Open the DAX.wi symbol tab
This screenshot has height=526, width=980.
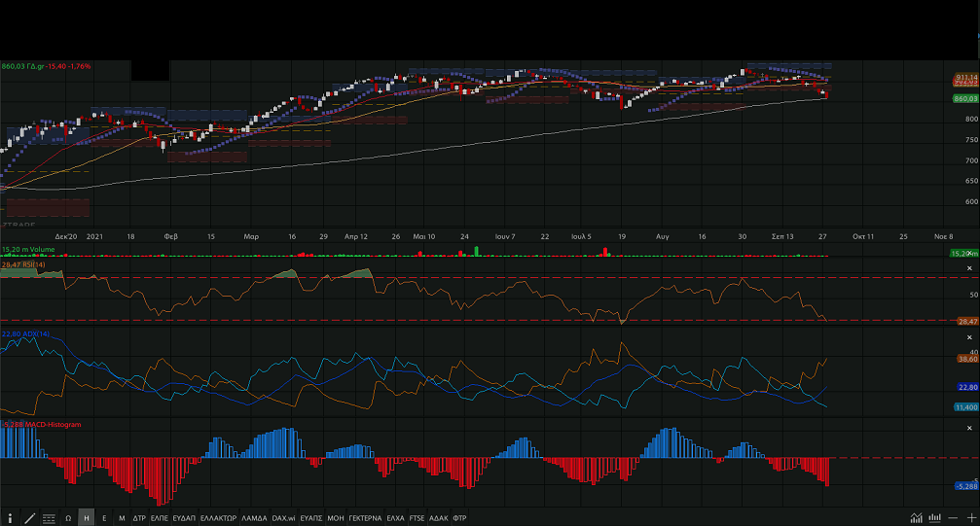[x=283, y=518]
